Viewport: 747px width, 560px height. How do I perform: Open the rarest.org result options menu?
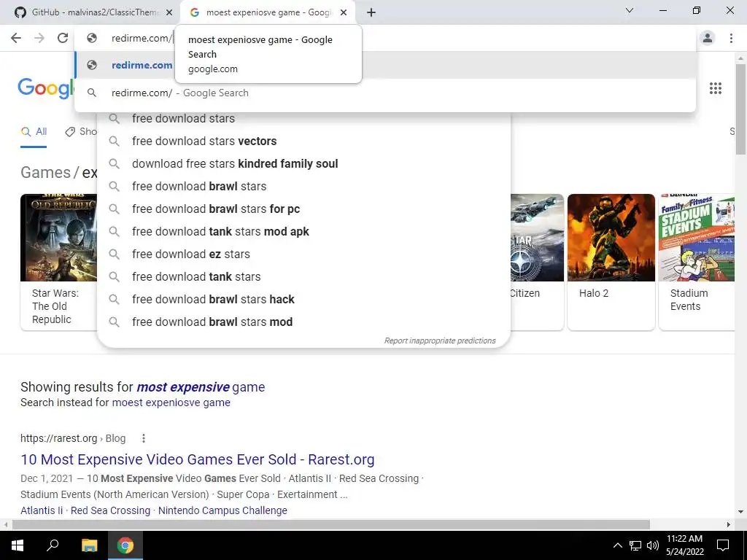click(x=144, y=438)
